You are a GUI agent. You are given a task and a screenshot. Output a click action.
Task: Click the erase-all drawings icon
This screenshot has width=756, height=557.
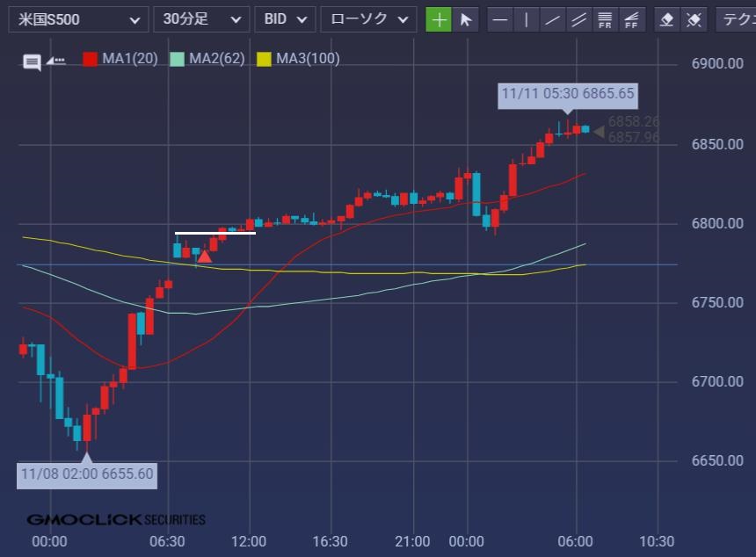(694, 19)
